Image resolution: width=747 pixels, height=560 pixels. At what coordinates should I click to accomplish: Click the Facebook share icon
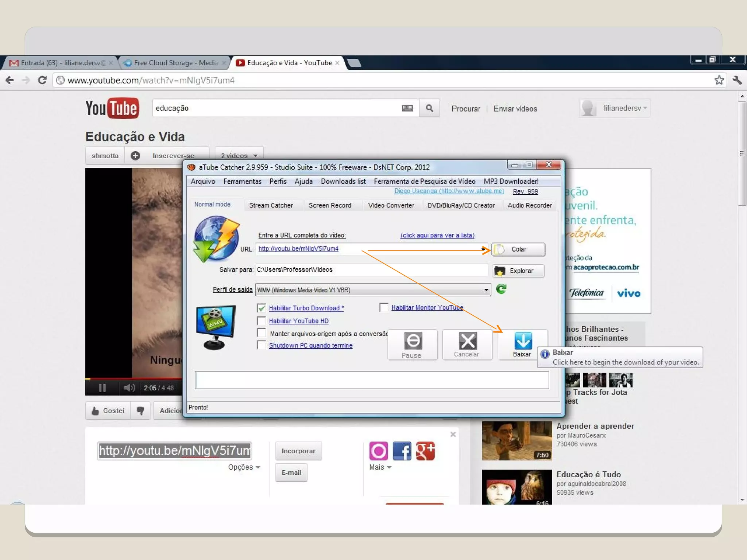click(402, 451)
